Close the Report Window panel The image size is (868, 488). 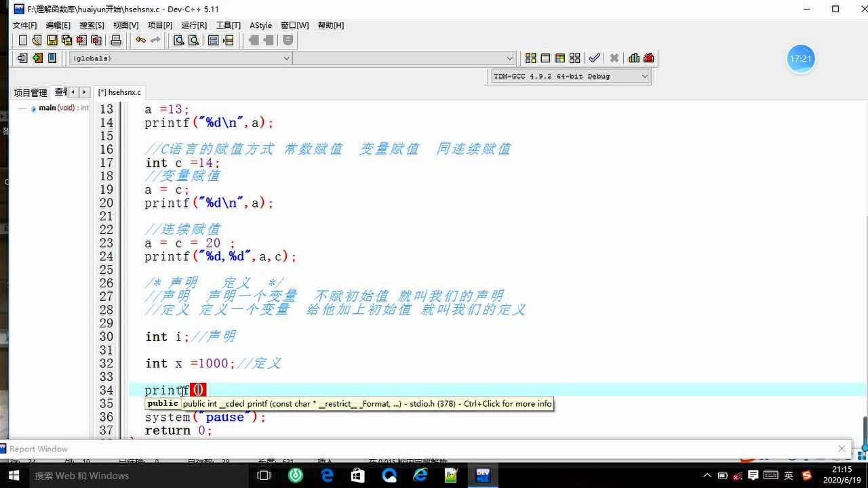click(842, 449)
